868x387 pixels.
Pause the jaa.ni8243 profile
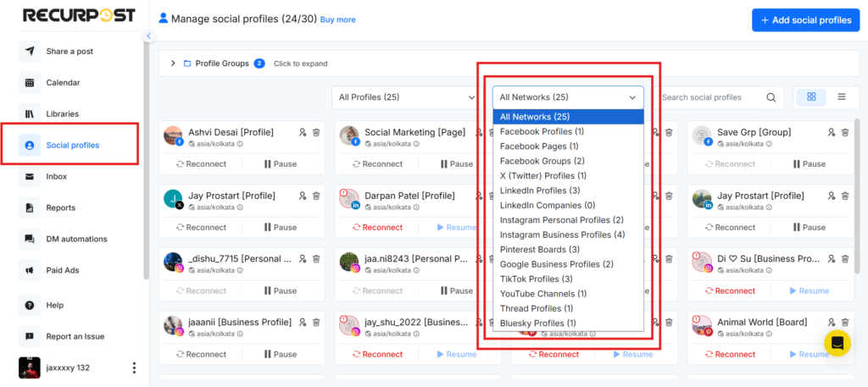coord(457,290)
